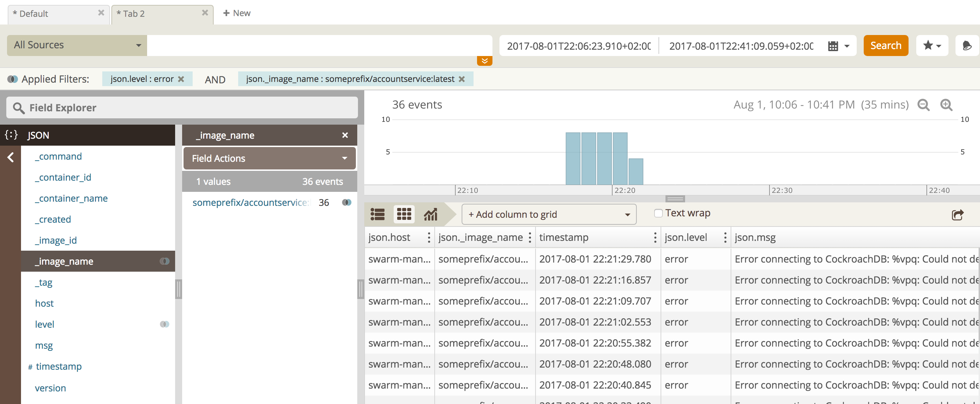Image resolution: width=980 pixels, height=404 pixels.
Task: Click the search query input field
Action: point(319,45)
